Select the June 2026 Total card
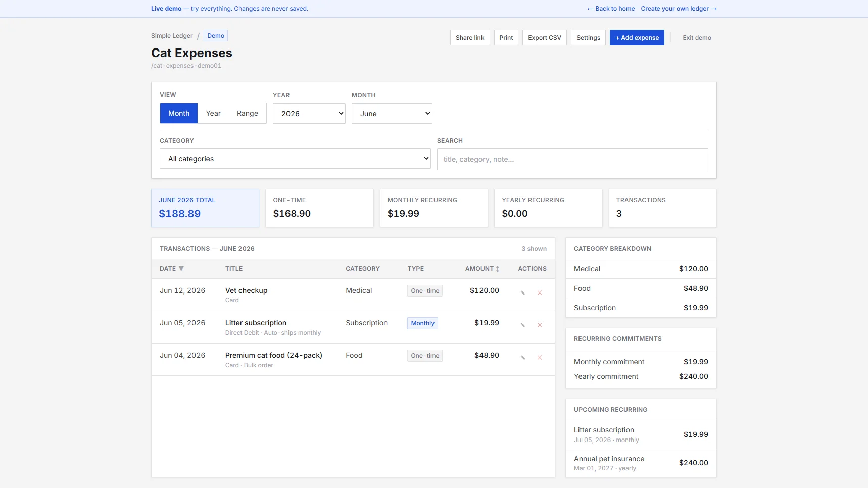 [205, 208]
